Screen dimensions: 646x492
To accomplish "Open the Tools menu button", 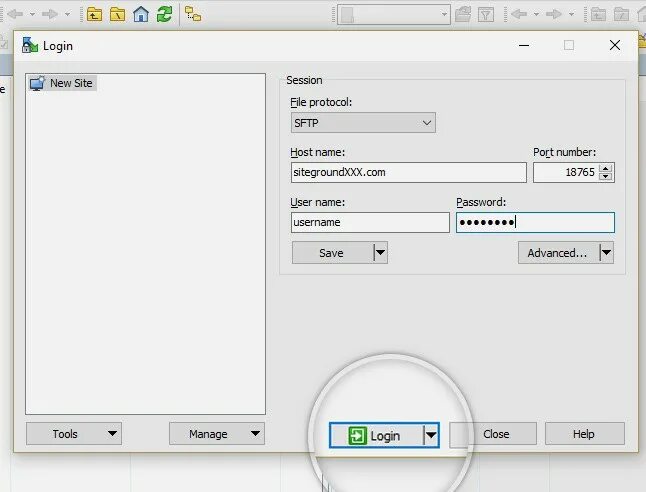I will [74, 433].
